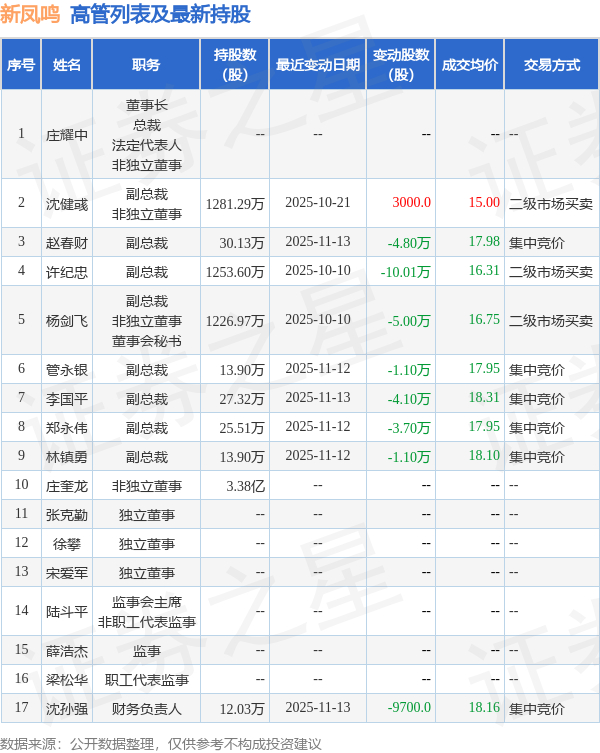Select the name 张克勤
600x753 pixels.
(67, 515)
